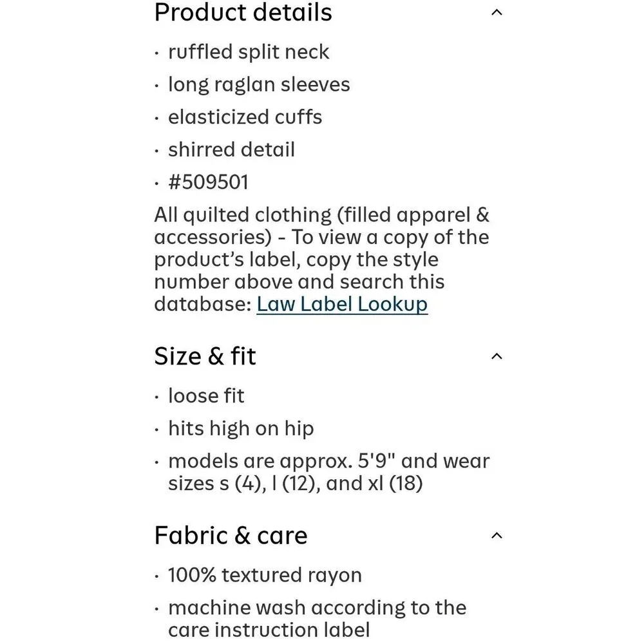Click the machine wash instruction text

coord(317,607)
